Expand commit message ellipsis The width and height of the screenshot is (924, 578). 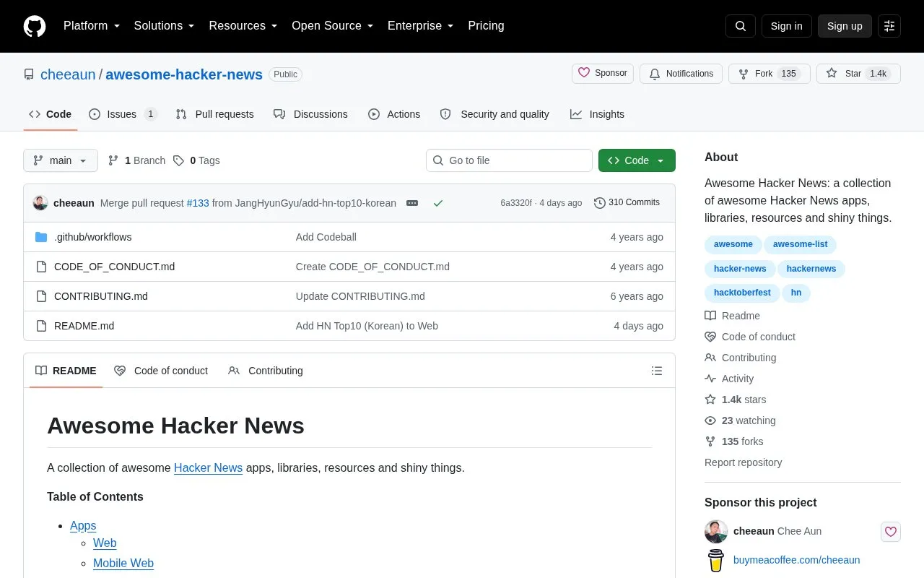pos(412,203)
